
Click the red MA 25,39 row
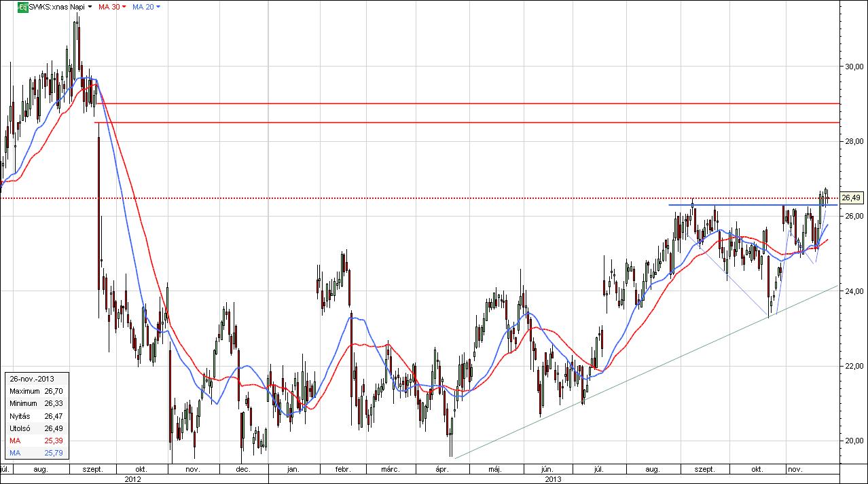point(37,441)
